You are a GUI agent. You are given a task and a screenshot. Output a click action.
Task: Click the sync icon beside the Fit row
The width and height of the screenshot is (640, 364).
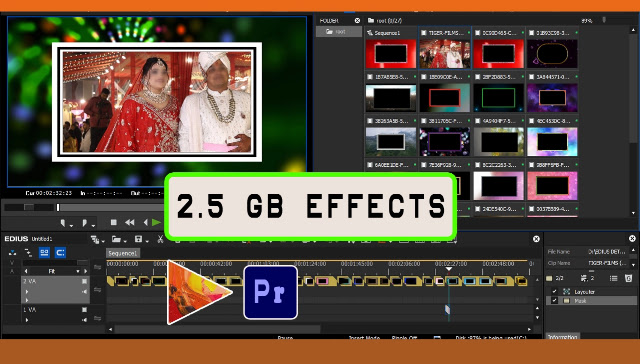pyautogui.click(x=97, y=267)
